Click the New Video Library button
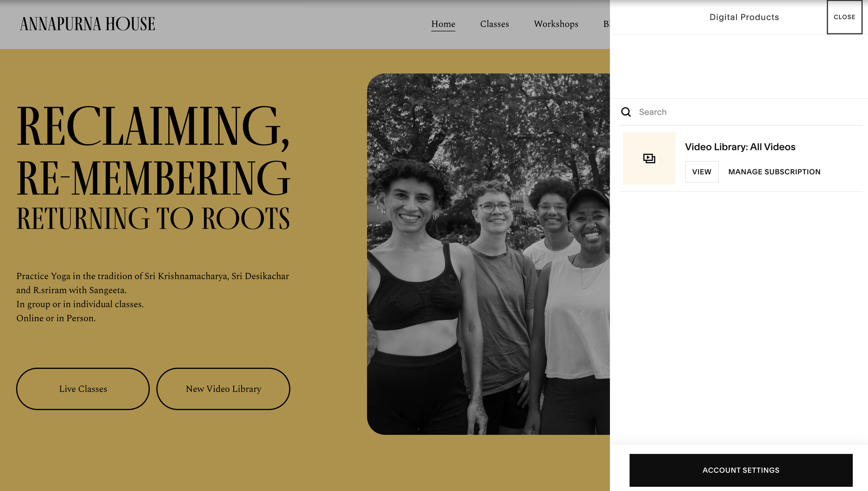 click(x=223, y=389)
